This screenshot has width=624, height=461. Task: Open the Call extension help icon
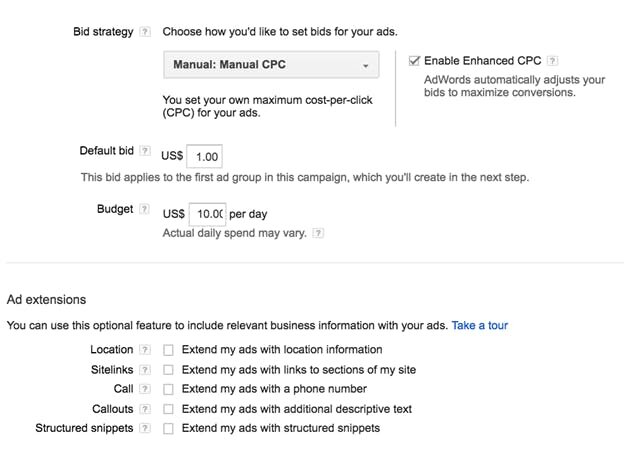145,389
